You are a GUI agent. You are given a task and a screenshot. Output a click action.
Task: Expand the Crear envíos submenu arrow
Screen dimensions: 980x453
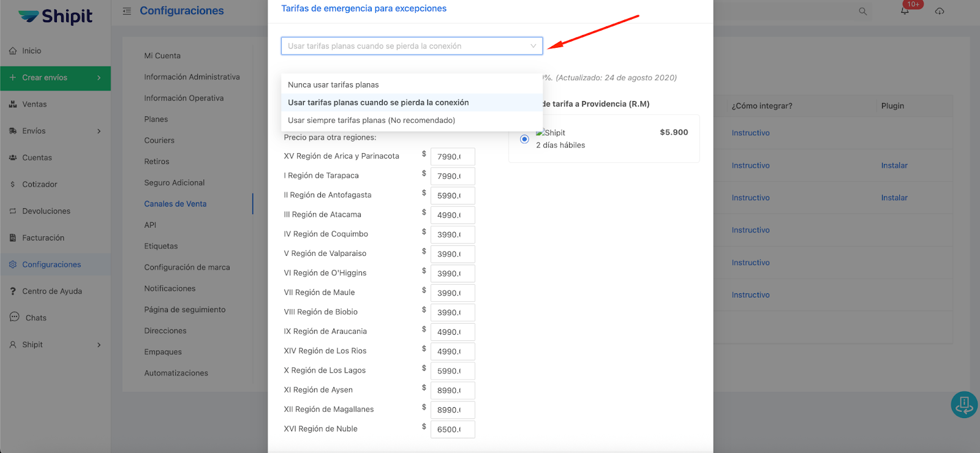[99, 78]
